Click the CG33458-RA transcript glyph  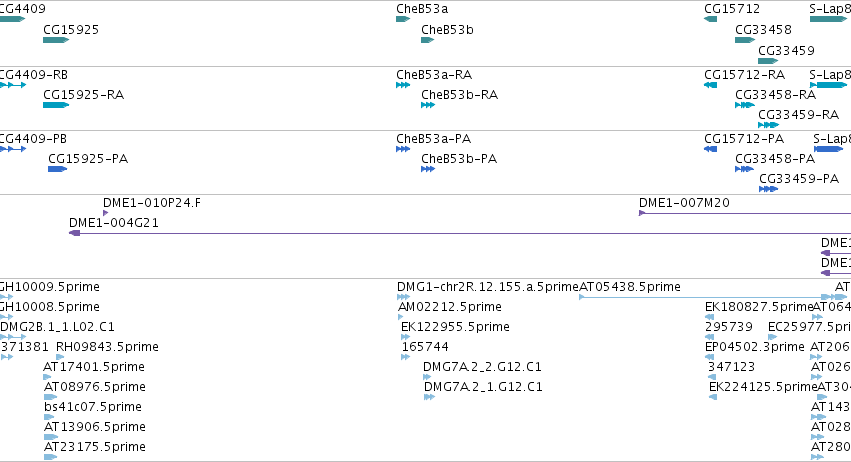pos(745,105)
